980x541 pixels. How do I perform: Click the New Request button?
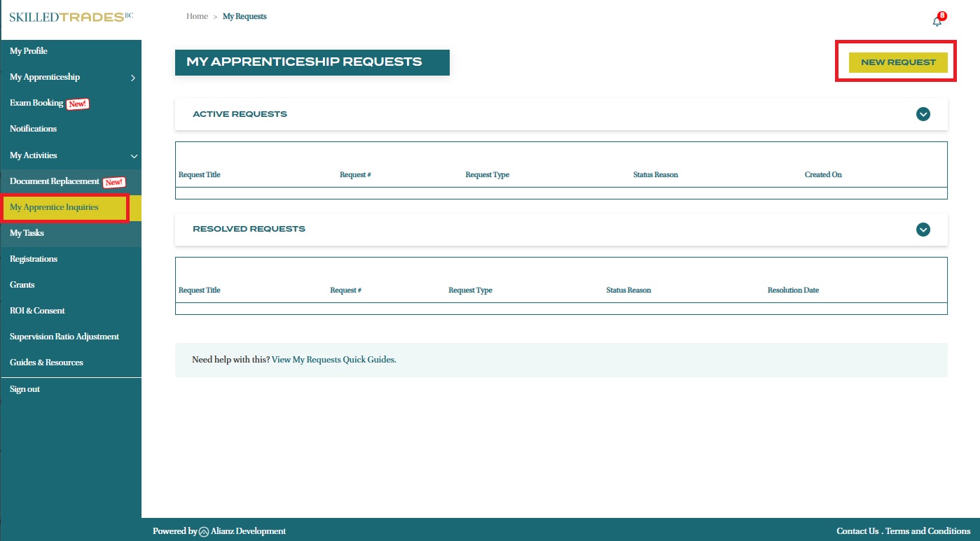coord(897,62)
